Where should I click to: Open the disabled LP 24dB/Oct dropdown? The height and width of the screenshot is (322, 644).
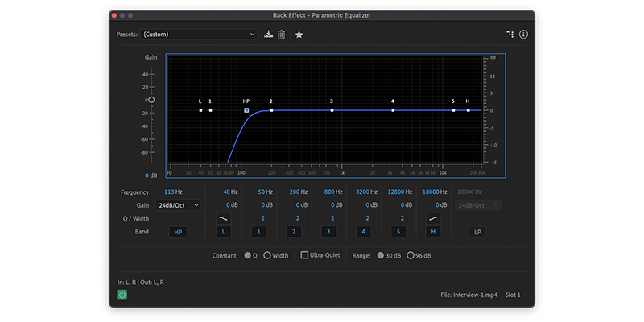coord(477,205)
